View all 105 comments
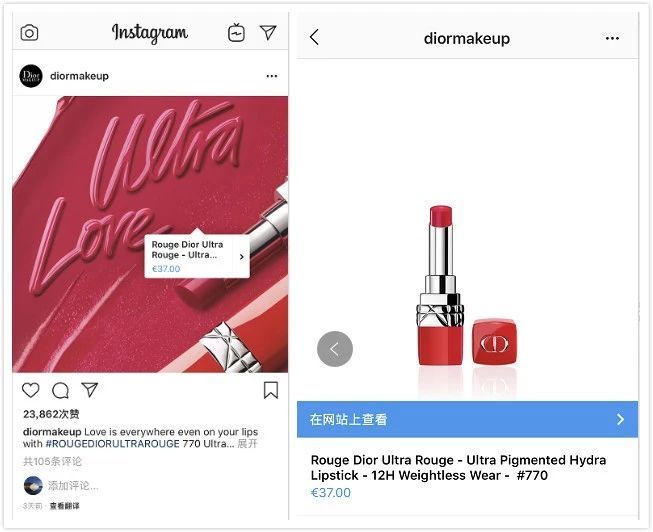The height and width of the screenshot is (532, 653). [x=52, y=461]
